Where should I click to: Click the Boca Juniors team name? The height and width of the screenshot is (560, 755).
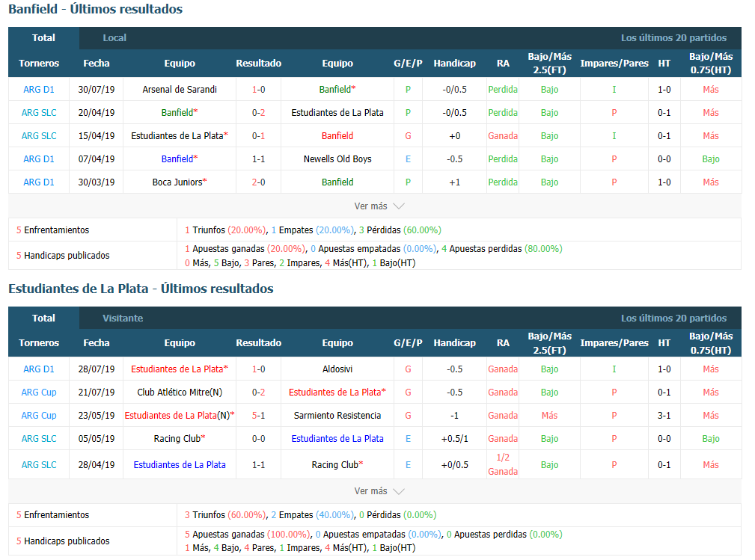177,182
